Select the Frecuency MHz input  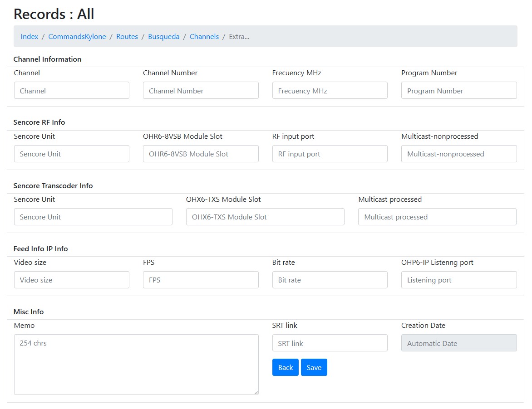pos(330,91)
